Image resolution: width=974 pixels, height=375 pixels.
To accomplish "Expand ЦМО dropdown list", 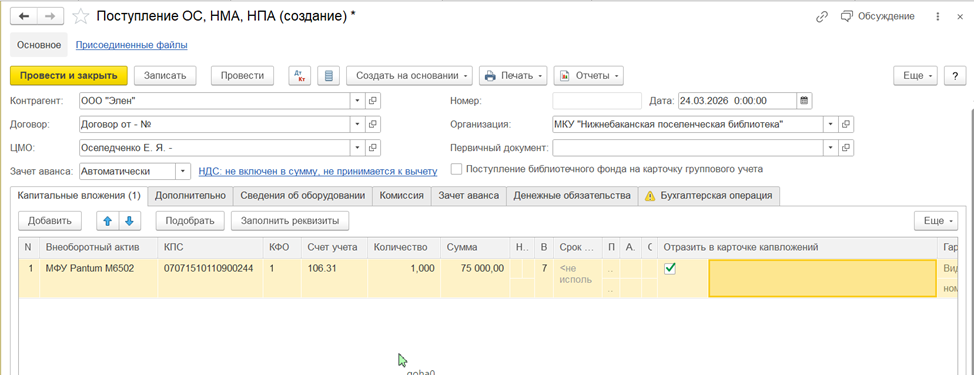I will coord(357,148).
